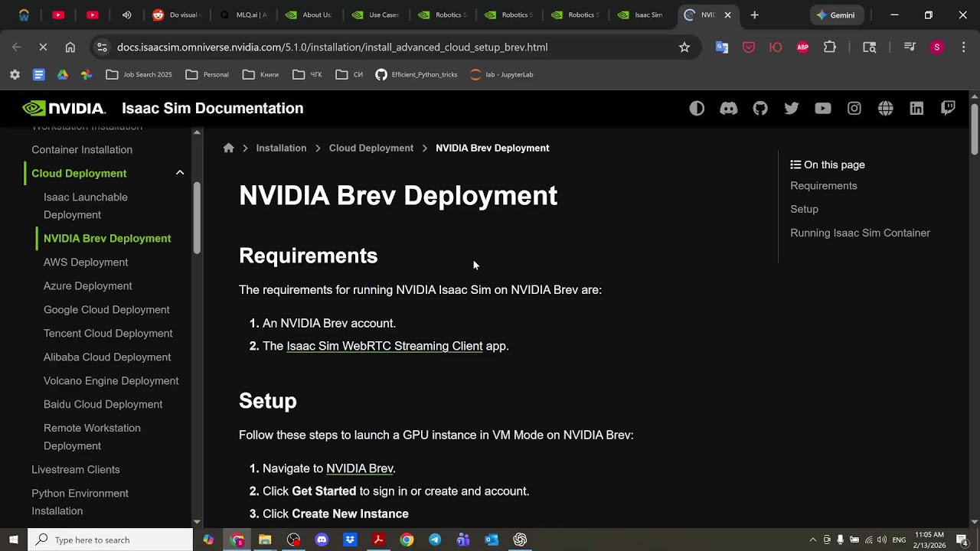980x551 pixels.
Task: Jump to Requirements in On this page
Action: [823, 186]
